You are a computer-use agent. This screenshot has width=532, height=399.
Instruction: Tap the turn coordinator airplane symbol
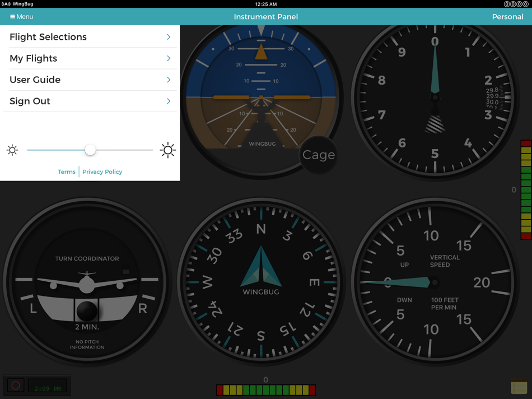(x=87, y=282)
